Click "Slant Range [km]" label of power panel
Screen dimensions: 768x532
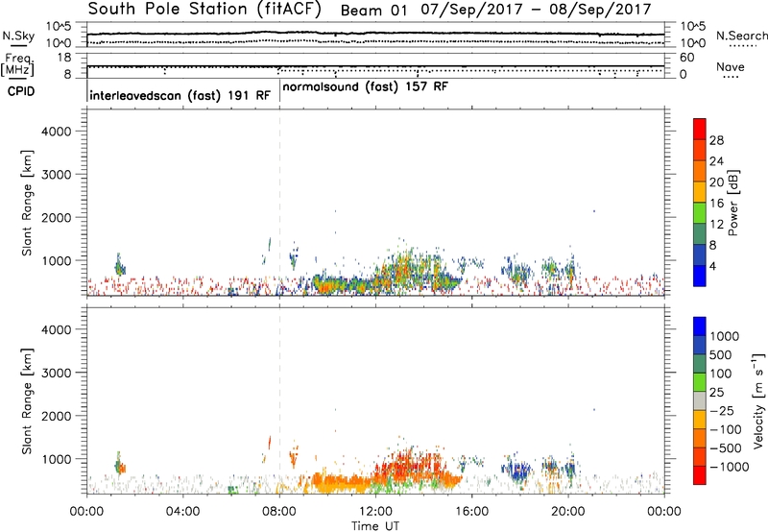(x=27, y=203)
